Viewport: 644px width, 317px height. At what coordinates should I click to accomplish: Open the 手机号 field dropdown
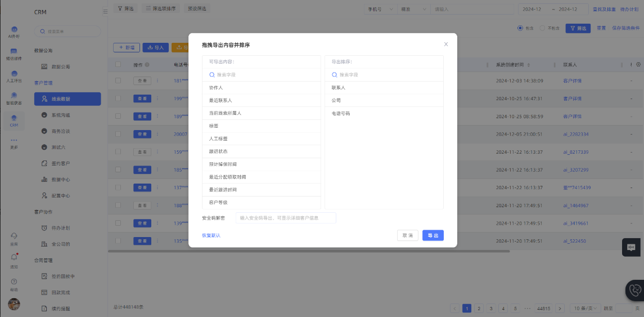coord(380,9)
